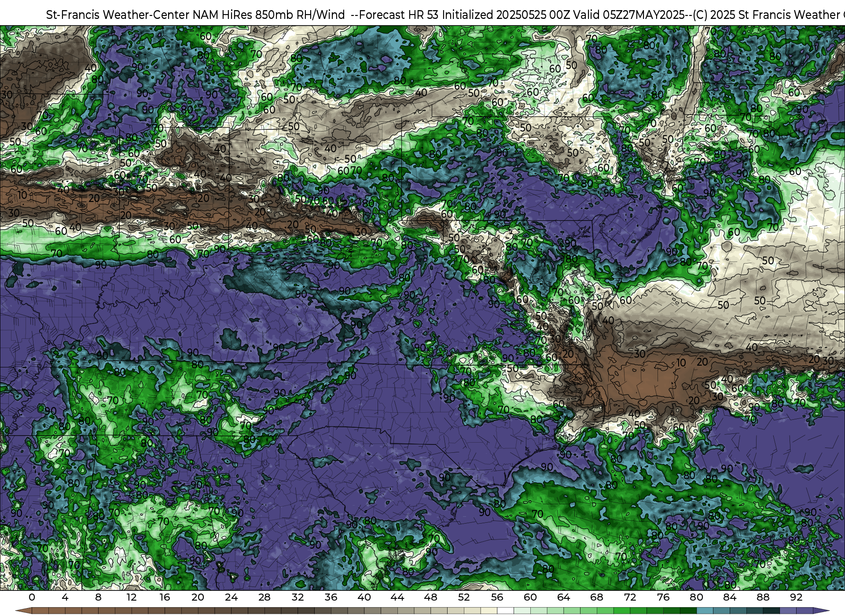This screenshot has width=845, height=616.
Task: Click the colorbar tick label '0'
Action: coord(32,597)
